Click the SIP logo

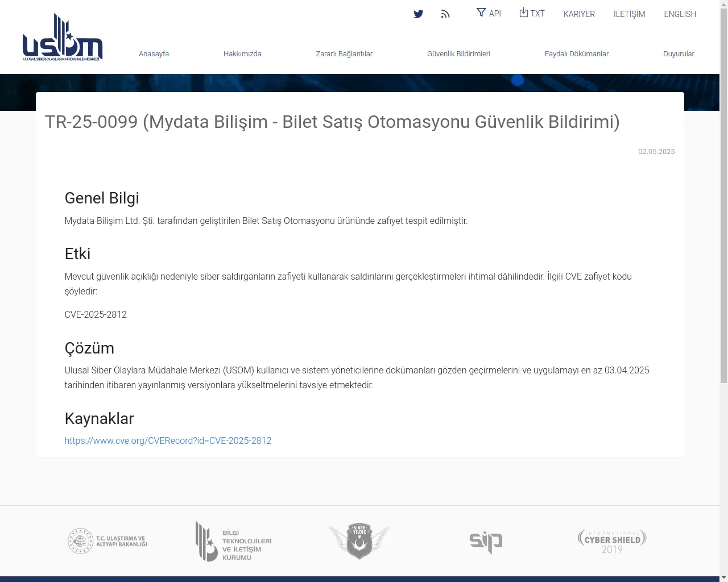(x=486, y=542)
